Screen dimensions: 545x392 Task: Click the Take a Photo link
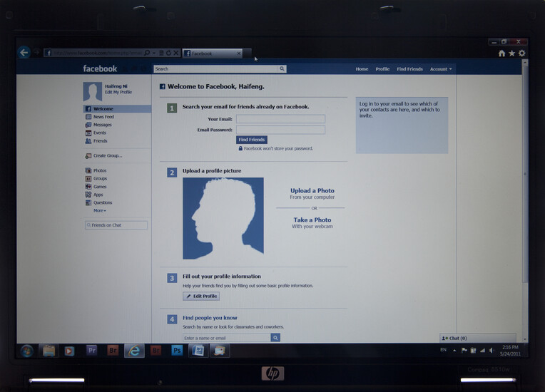[312, 220]
